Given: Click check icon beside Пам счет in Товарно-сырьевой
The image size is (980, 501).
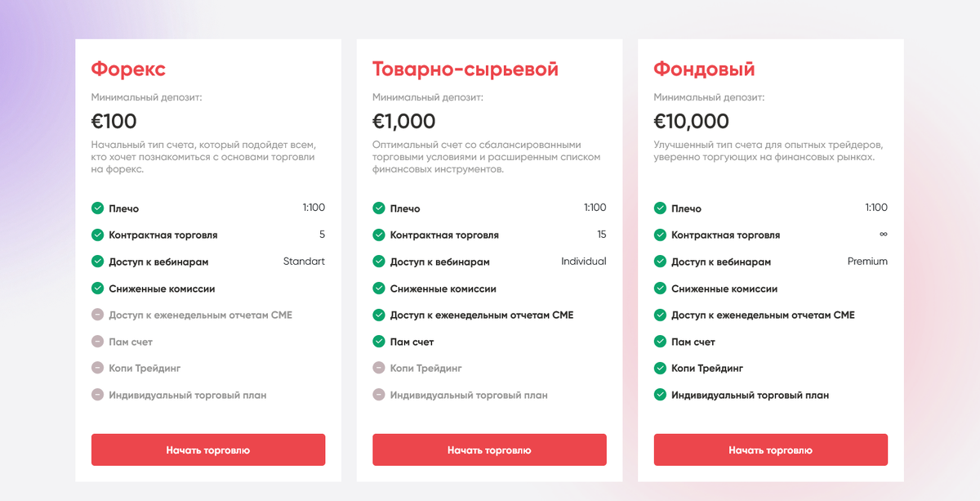Looking at the screenshot, I should [x=378, y=342].
